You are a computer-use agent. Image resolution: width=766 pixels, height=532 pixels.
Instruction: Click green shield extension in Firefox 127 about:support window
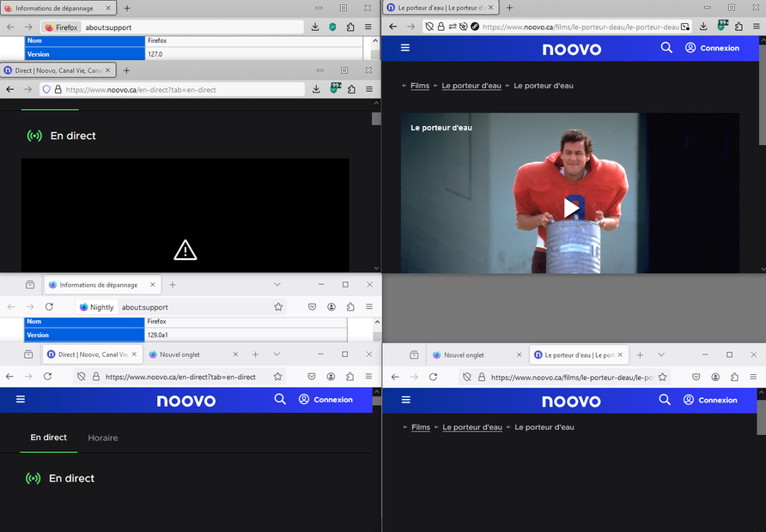pyautogui.click(x=332, y=27)
